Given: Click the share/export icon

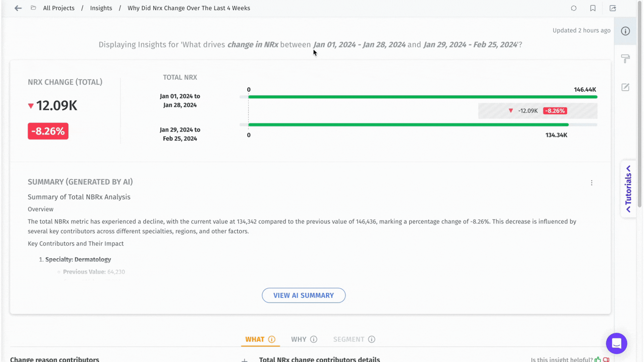Looking at the screenshot, I should click(613, 8).
